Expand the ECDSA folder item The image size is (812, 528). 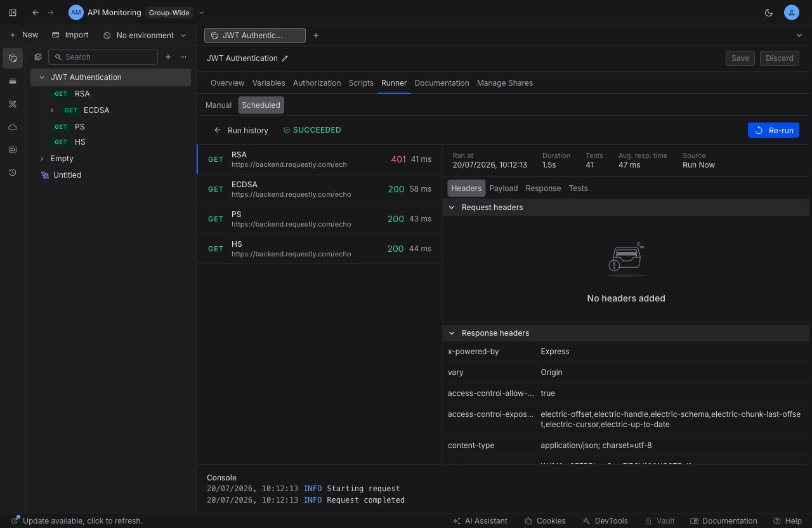tap(52, 110)
